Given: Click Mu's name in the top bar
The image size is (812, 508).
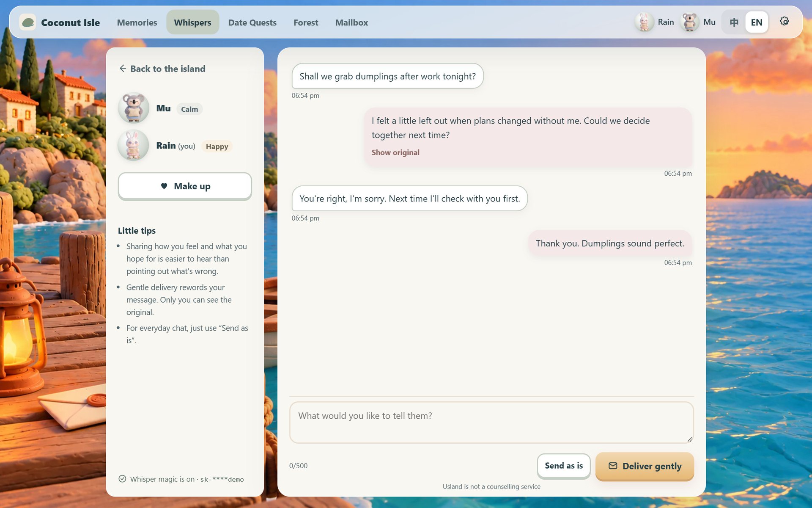Looking at the screenshot, I should tap(709, 22).
